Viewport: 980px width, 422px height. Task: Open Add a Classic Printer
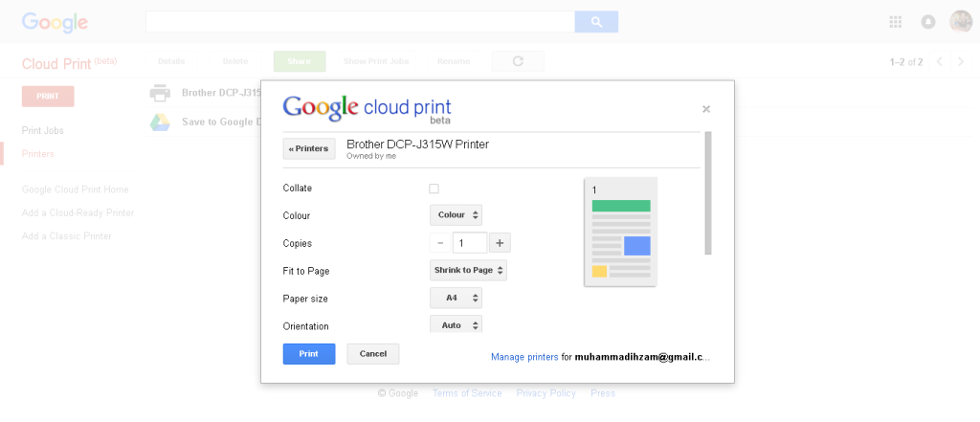point(67,236)
